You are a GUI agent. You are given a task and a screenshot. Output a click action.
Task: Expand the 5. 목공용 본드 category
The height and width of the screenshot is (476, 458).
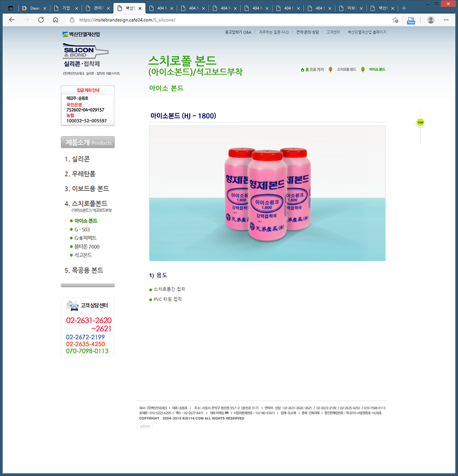(x=84, y=270)
